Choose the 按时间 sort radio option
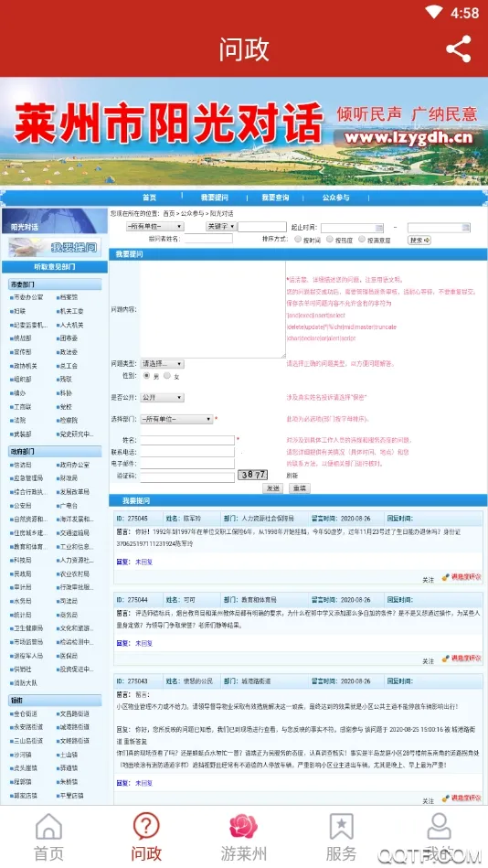This screenshot has width=488, height=868. point(298,240)
